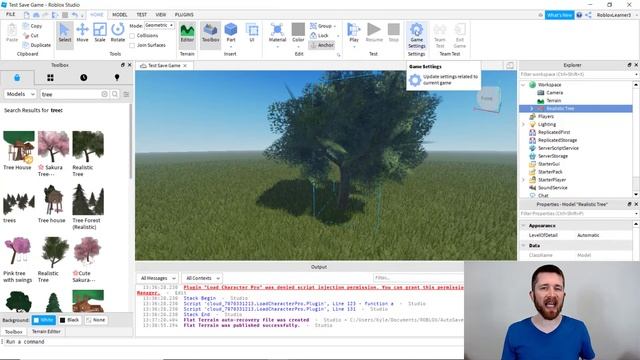Switch to the TEST ribbon tab
The image size is (640, 360).
[142, 15]
